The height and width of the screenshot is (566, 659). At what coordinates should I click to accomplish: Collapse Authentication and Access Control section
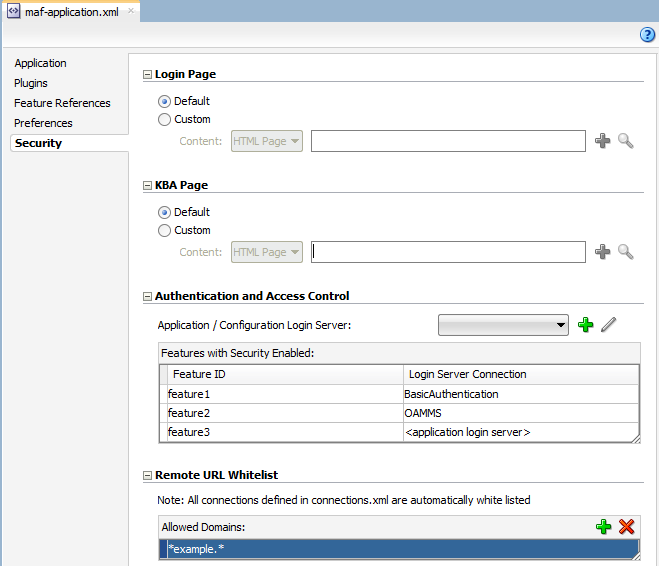pyautogui.click(x=147, y=297)
